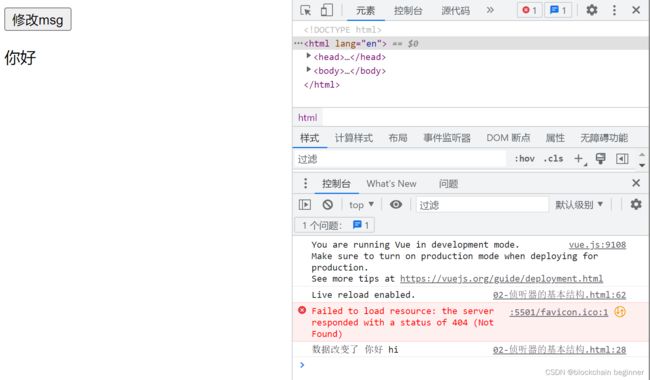Open the html:28 source link
Screen dimensions: 650x380
(559, 350)
